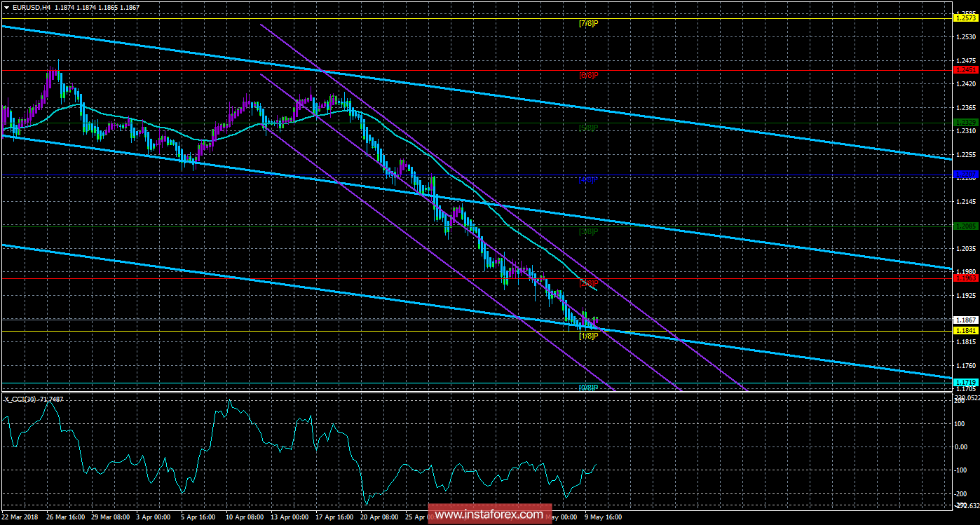Click the 26 Mar 16:00 time label

coord(65,517)
